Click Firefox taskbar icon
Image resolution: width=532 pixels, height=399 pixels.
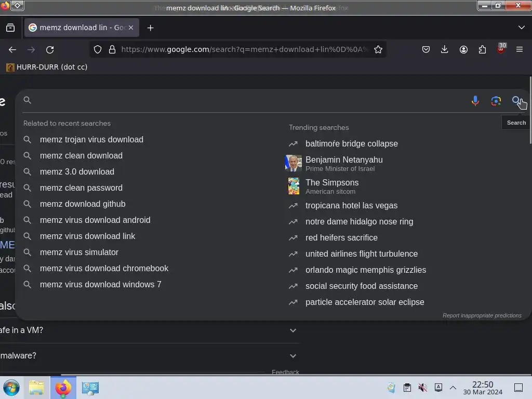63,388
